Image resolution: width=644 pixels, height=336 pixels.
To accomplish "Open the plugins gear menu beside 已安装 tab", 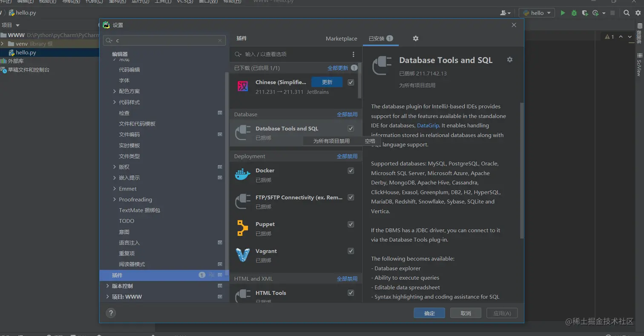I will (x=416, y=38).
